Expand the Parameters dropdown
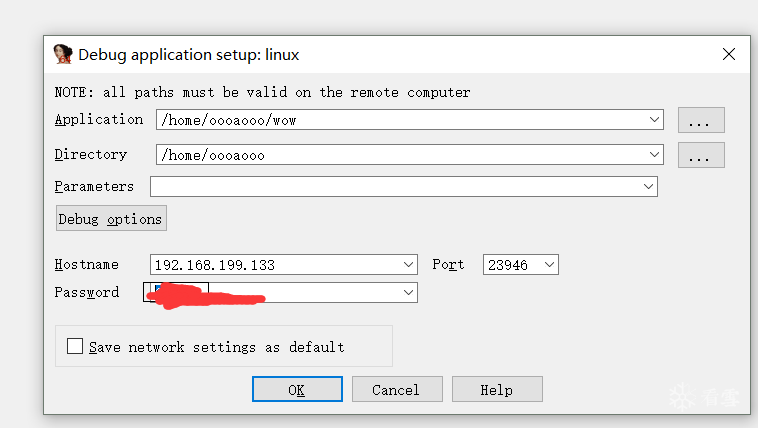 649,187
